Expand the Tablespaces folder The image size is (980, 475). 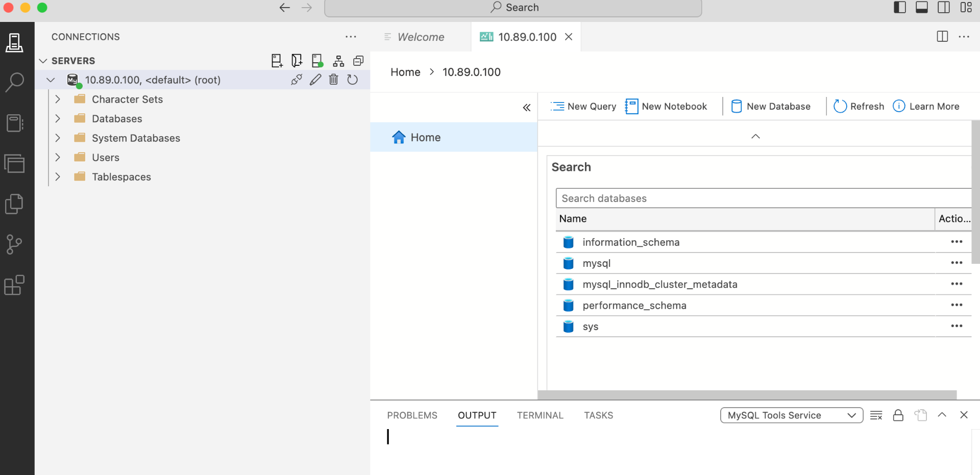58,177
